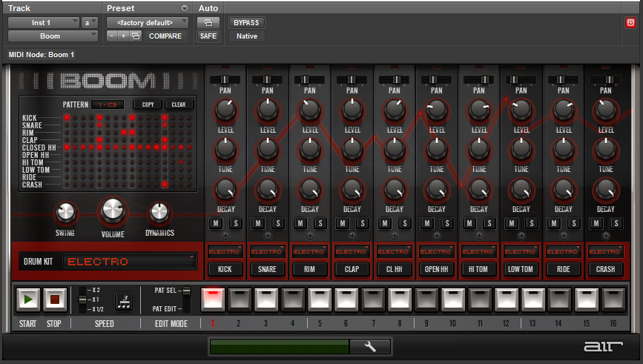Click the pattern COPY button
643x364 pixels.
148,105
